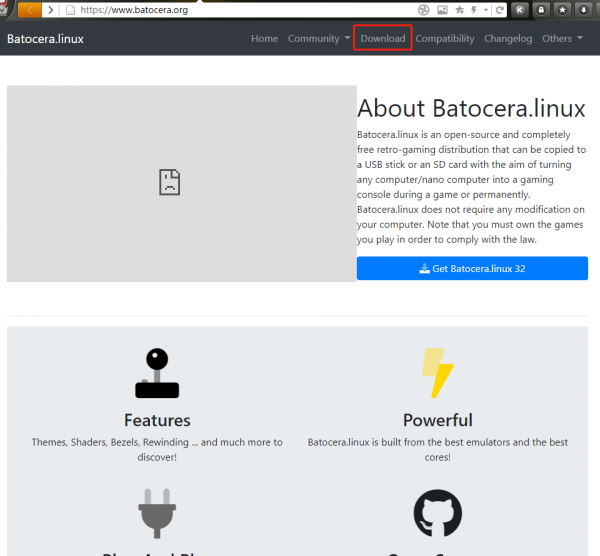
Task: Open the Download nav item
Action: pos(383,38)
